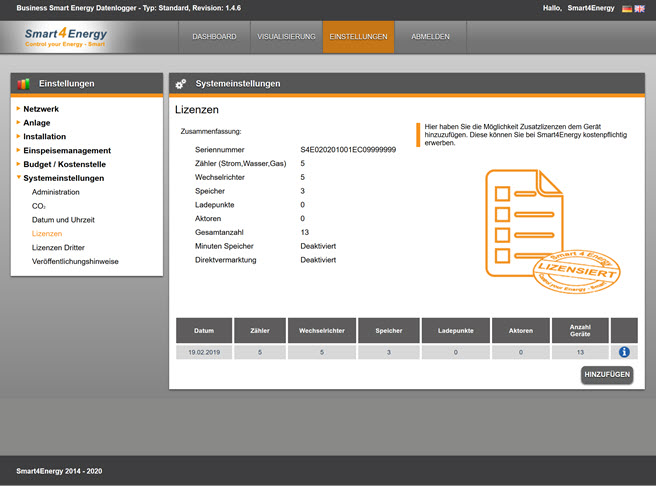The height and width of the screenshot is (486, 656).
Task: Click the Smart4Energy 2014 - 2020 footer text
Action: (x=59, y=471)
